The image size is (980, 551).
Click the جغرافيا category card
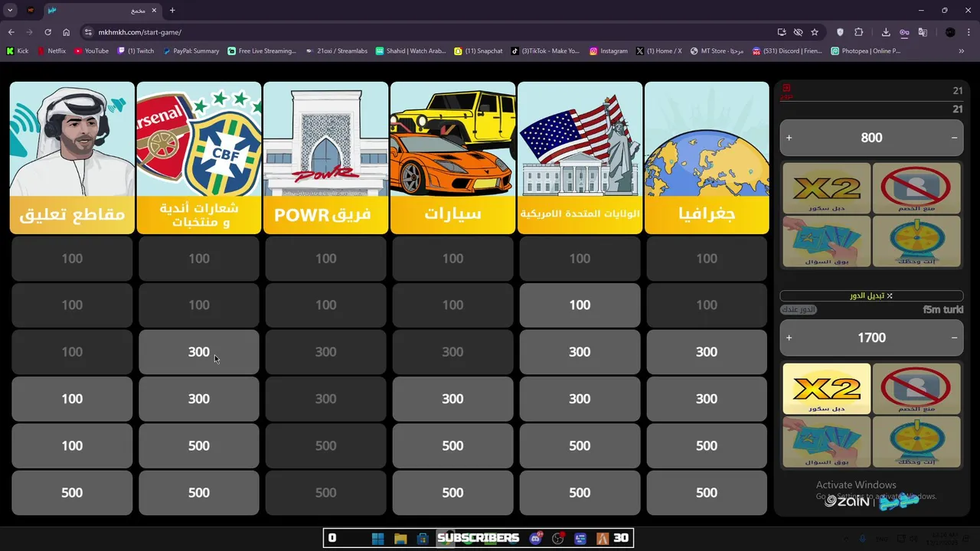[x=707, y=158]
